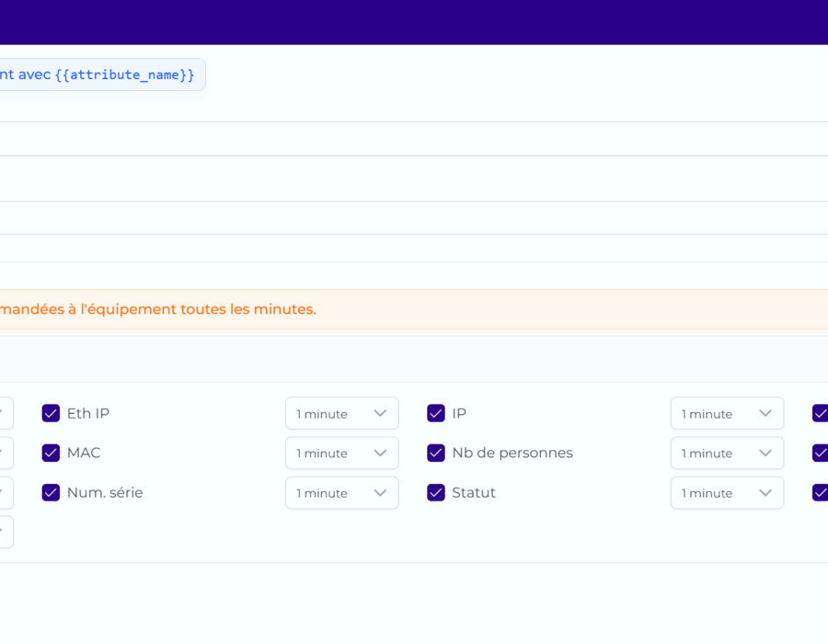This screenshot has width=828, height=644.
Task: Select the 'Eth IP' label
Action: [x=88, y=413]
